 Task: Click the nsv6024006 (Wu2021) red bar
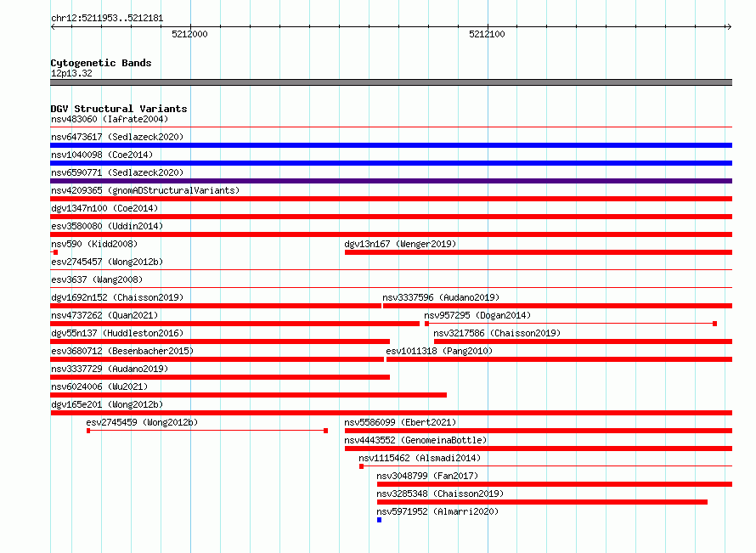pos(248,395)
